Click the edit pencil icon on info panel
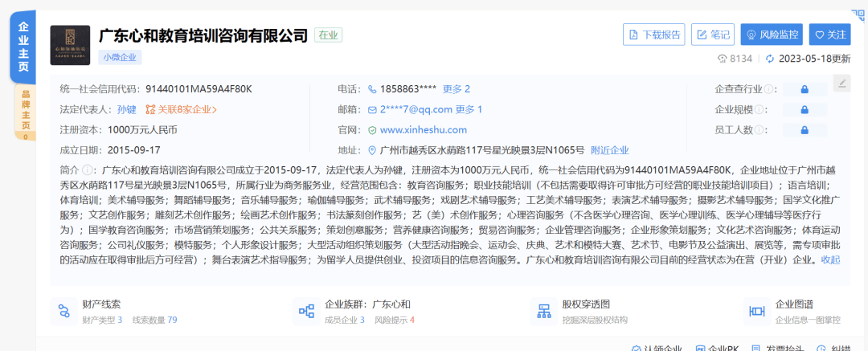The height and width of the screenshot is (351, 868). pyautogui.click(x=841, y=83)
